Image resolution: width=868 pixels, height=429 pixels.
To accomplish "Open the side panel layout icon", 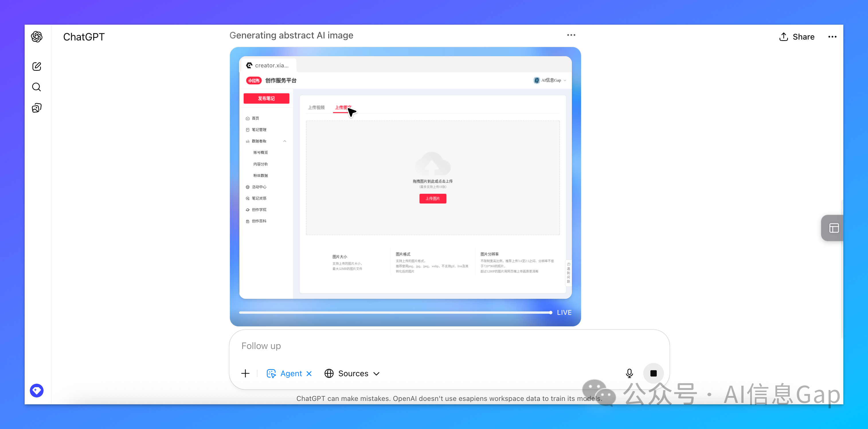I will tap(834, 228).
